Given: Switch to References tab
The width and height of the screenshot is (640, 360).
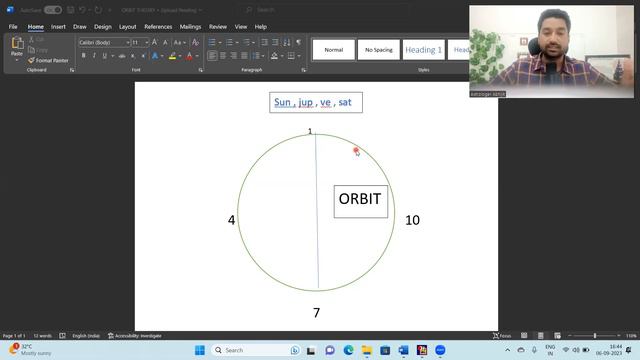Looking at the screenshot, I should [158, 27].
